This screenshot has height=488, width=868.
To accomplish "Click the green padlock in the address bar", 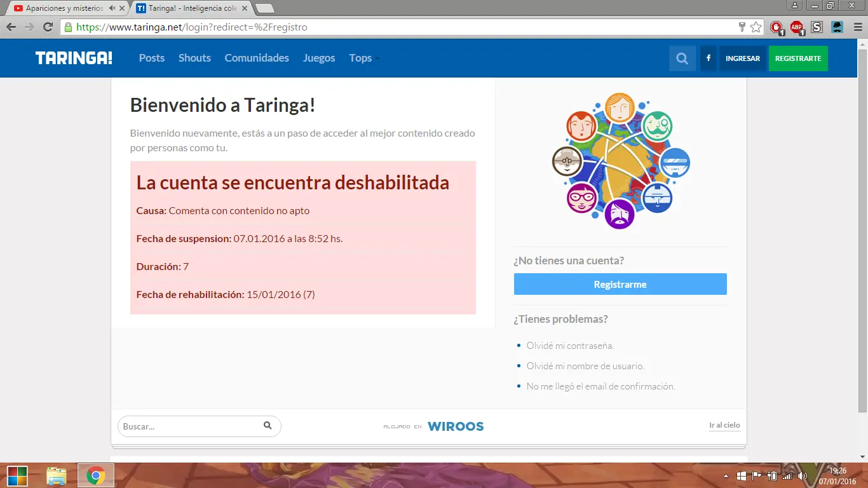I will (x=68, y=27).
